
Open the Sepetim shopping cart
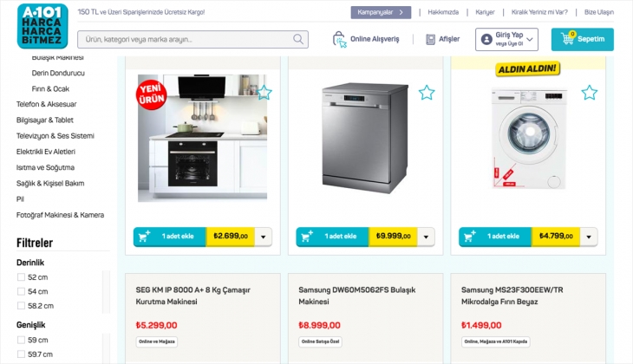pyautogui.click(x=582, y=39)
